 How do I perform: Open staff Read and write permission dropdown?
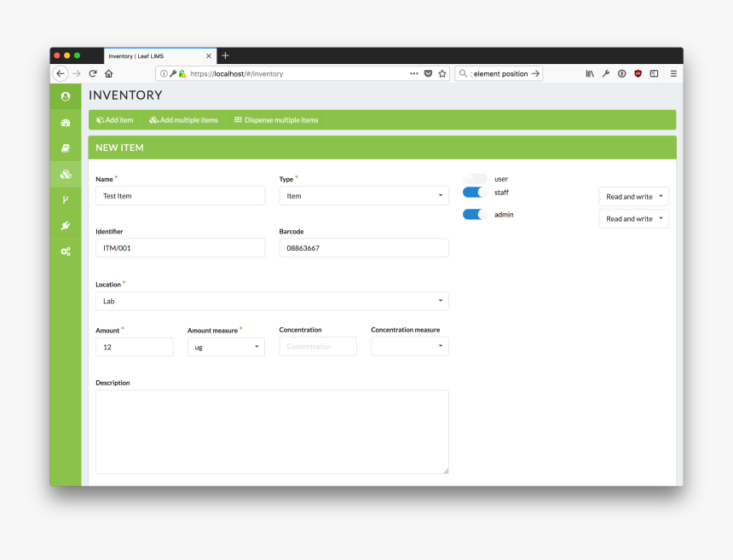point(633,197)
